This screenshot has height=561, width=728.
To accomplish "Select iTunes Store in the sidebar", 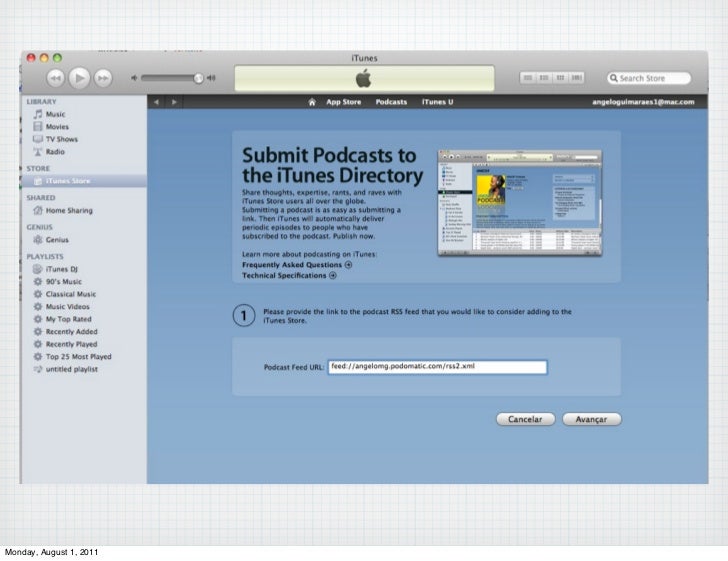I will (84, 181).
